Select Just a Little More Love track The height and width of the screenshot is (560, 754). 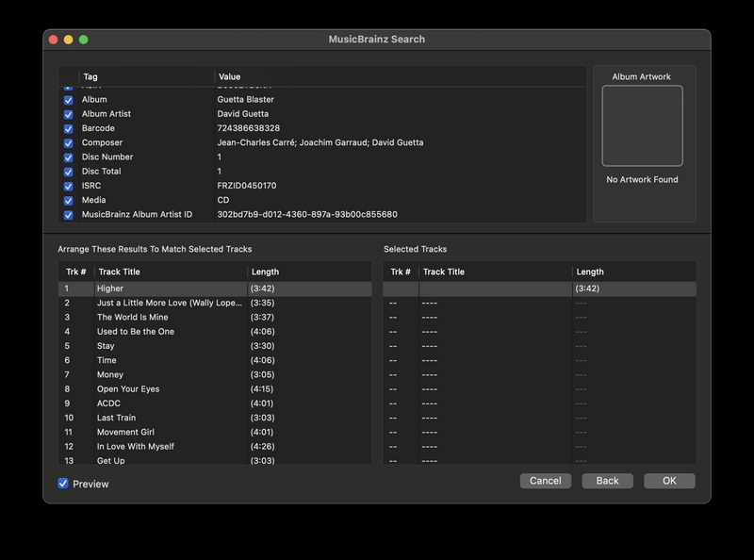[x=215, y=303]
